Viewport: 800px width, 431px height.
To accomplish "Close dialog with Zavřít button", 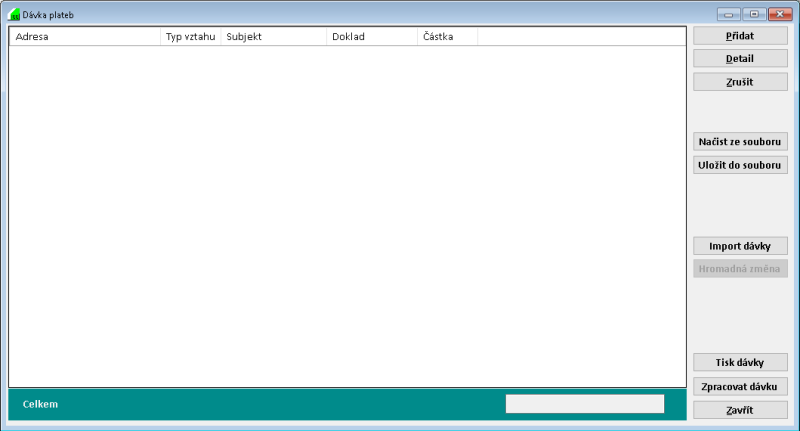I will (740, 410).
